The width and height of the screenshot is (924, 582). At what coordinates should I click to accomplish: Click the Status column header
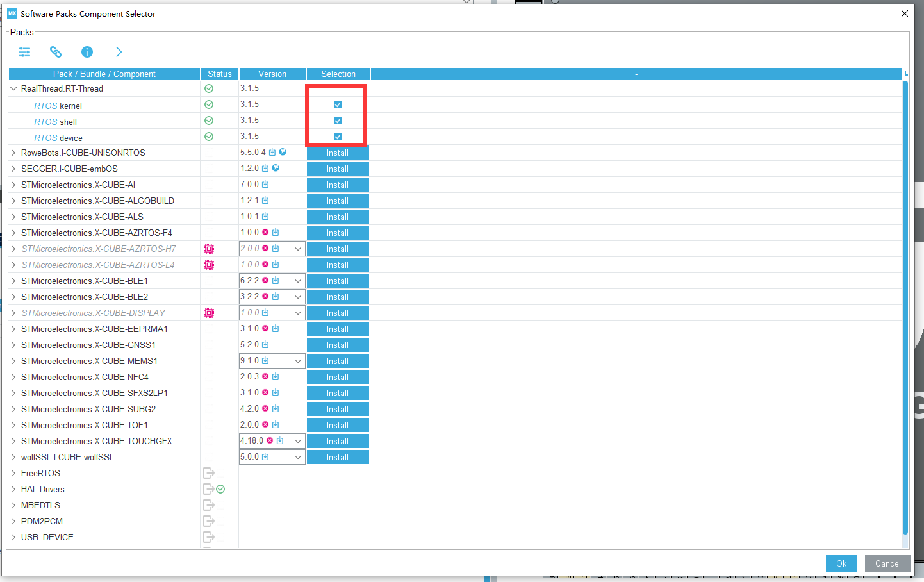[x=220, y=74]
